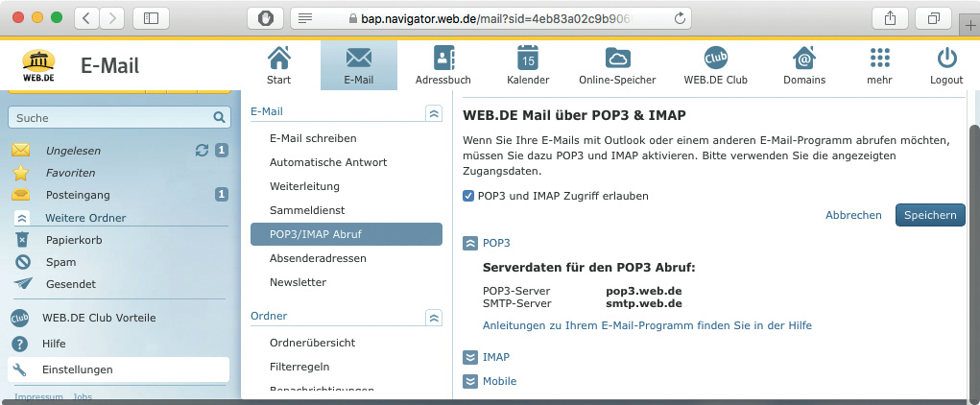980x405 pixels.
Task: Collapse the POP3 section
Action: coord(470,243)
